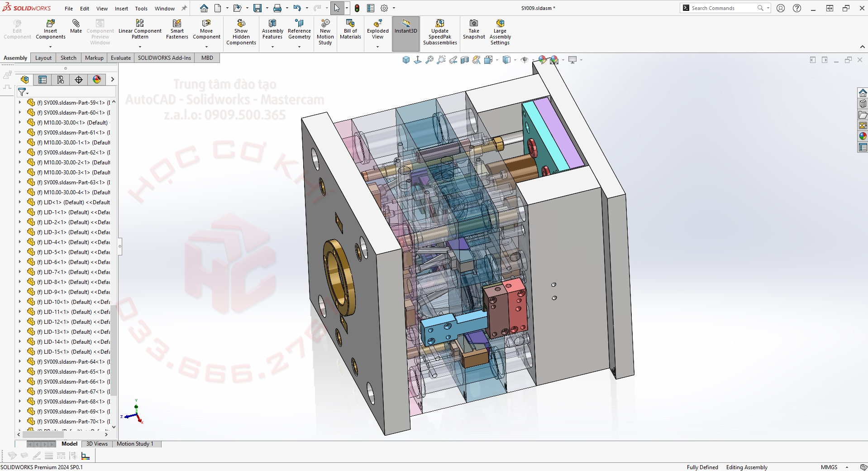Expand Linear Component Pattern dropdown arrow
868x471 pixels.
point(140,47)
